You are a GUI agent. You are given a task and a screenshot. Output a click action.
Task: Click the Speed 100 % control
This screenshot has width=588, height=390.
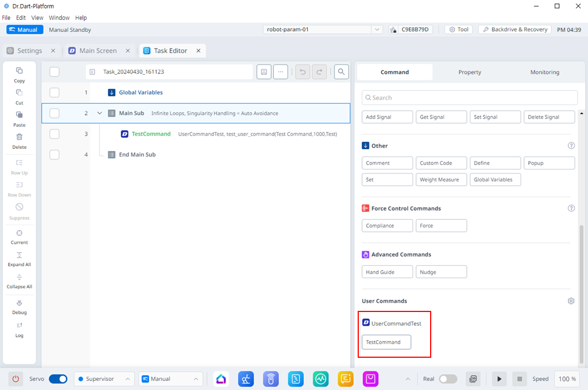(566, 379)
